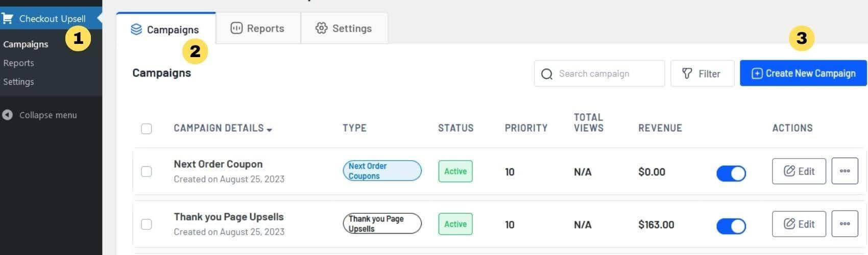
Task: Click the Reports tab chart icon
Action: (236, 28)
